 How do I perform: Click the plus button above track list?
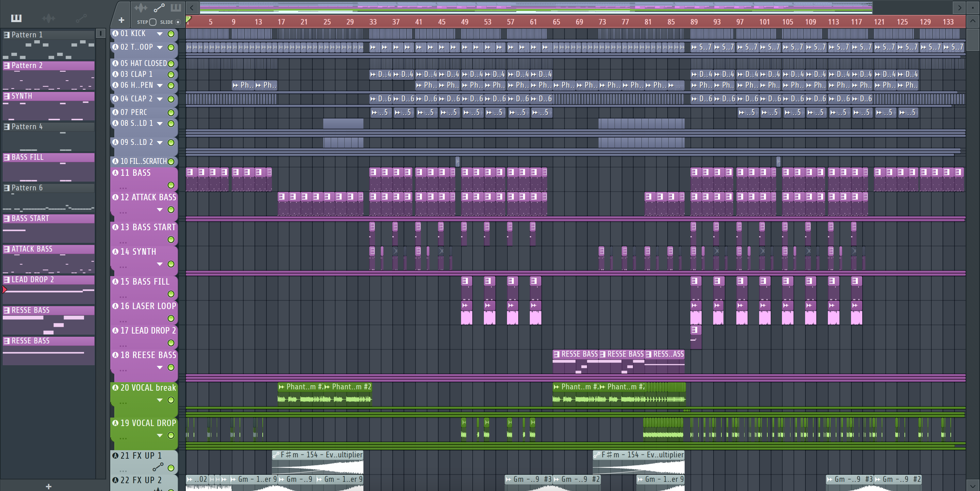pyautogui.click(x=121, y=20)
